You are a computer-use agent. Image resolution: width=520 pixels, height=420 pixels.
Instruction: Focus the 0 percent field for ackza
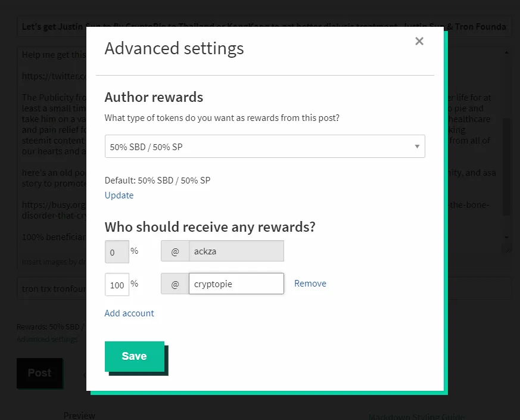point(117,252)
